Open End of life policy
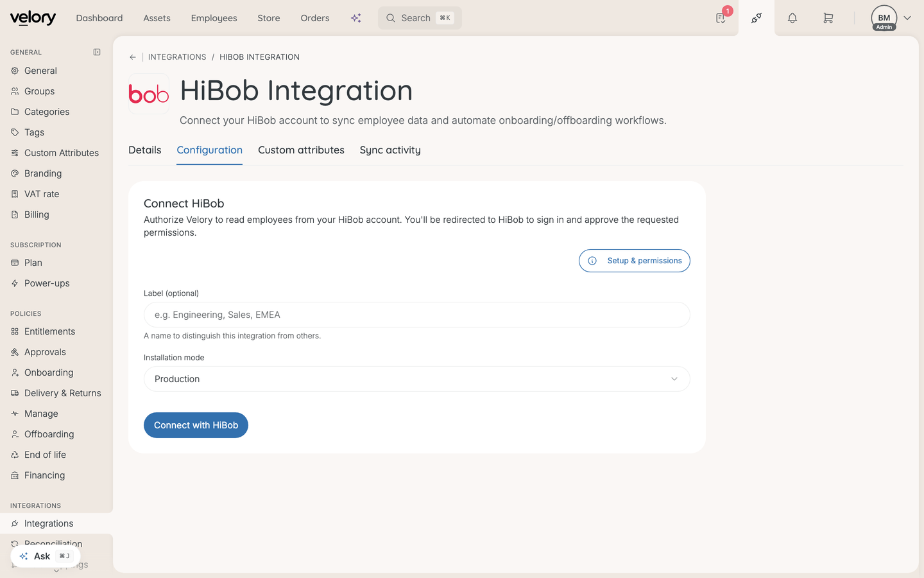This screenshot has width=924, height=578. tap(45, 455)
